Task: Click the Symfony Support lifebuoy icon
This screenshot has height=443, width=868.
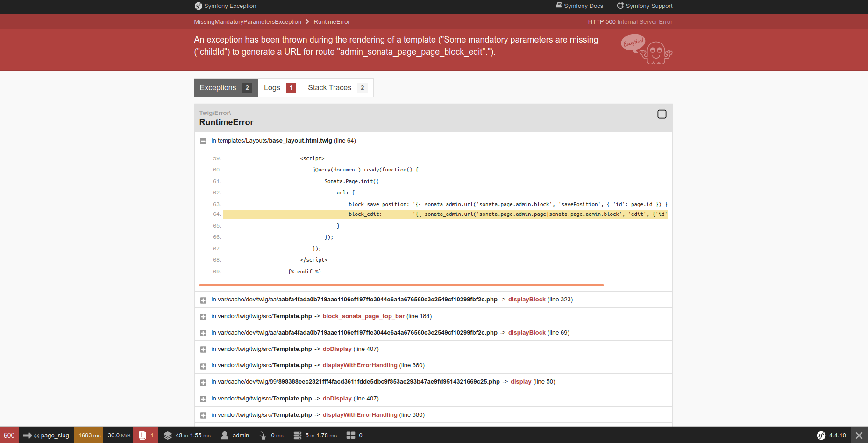Action: click(x=620, y=6)
